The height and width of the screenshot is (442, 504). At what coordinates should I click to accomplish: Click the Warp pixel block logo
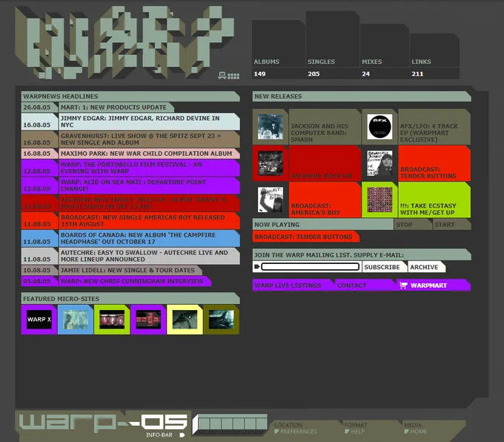coord(125,42)
